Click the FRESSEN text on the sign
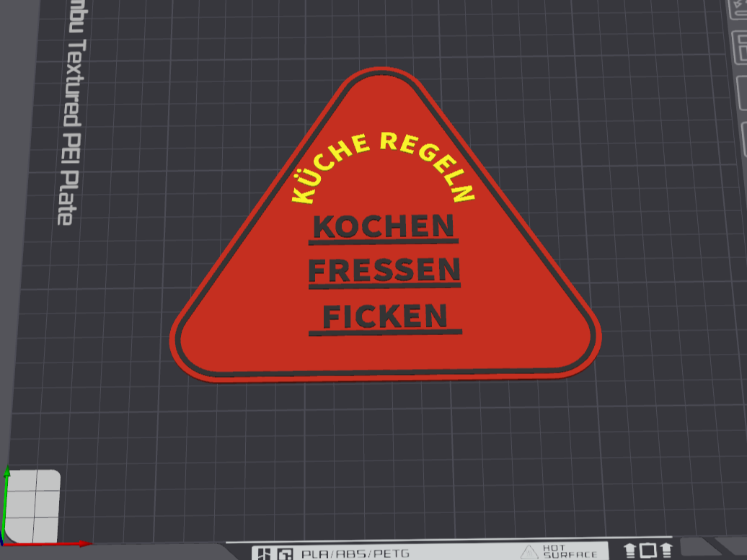747x560 pixels. (384, 270)
